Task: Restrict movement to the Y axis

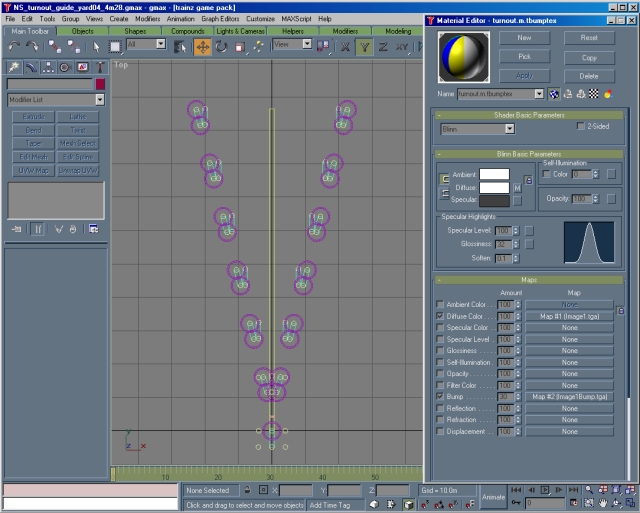Action: (x=364, y=47)
